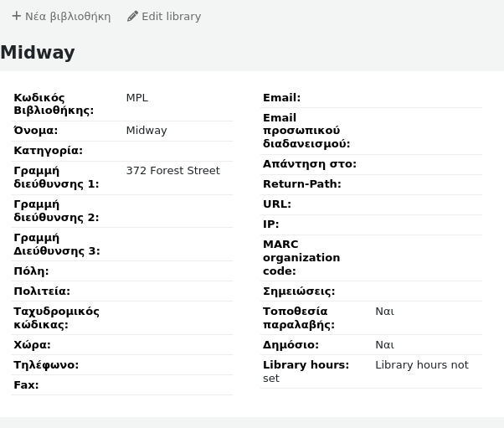The width and height of the screenshot is (504, 428).
Task: Click the Σημειώσεις field label
Action: point(298,291)
